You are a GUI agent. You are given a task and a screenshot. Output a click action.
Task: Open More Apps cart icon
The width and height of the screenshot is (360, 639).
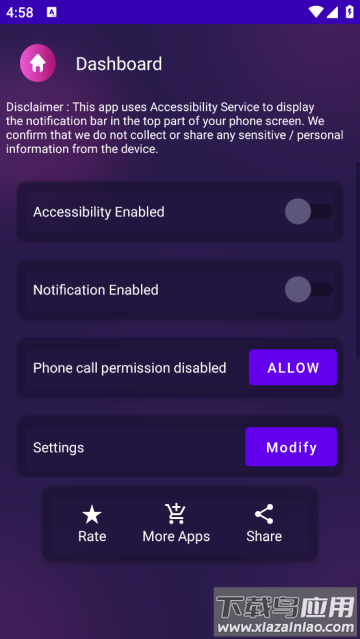[x=176, y=514]
